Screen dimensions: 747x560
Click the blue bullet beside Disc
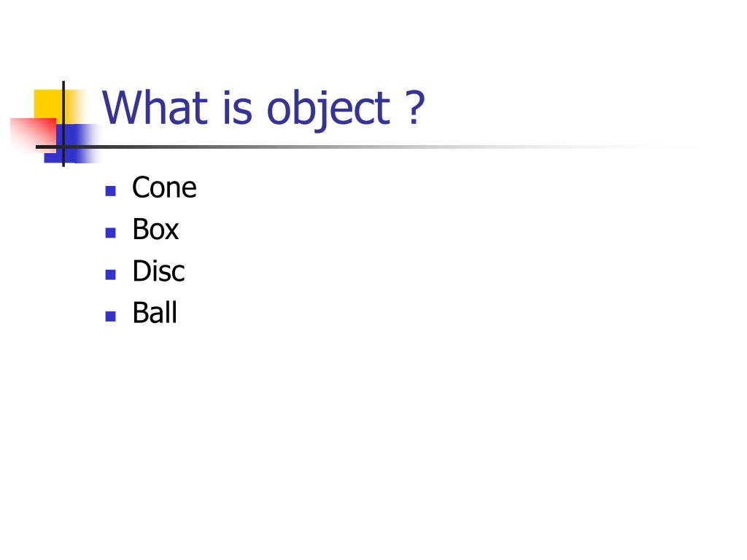pos(111,274)
